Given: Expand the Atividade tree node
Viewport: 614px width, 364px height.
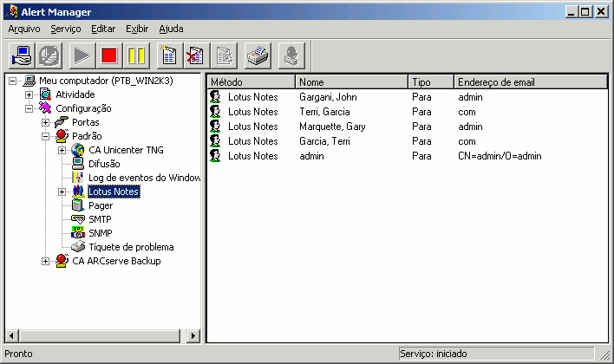Looking at the screenshot, I should [29, 94].
